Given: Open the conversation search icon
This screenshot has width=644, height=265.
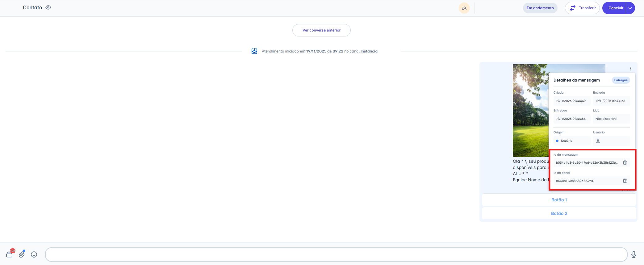Looking at the screenshot, I should point(464,8).
